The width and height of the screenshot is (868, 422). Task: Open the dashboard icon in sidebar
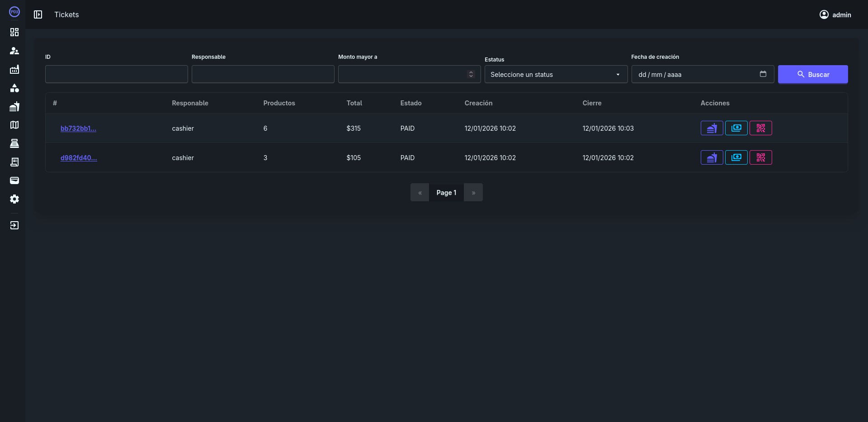click(14, 32)
